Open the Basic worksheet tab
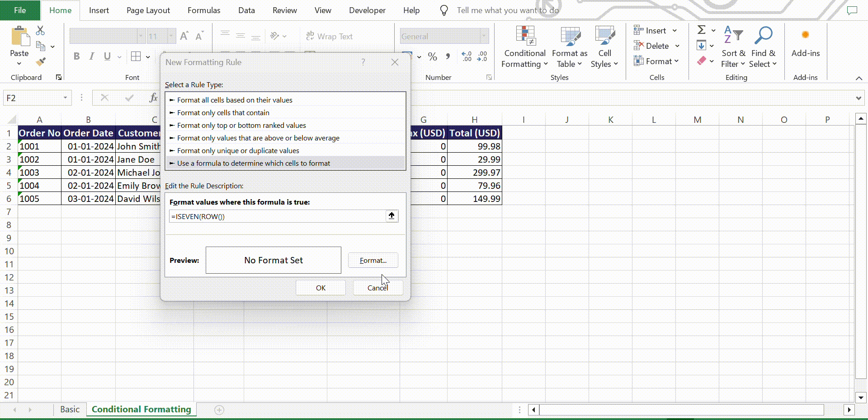The image size is (868, 420). pos(70,410)
